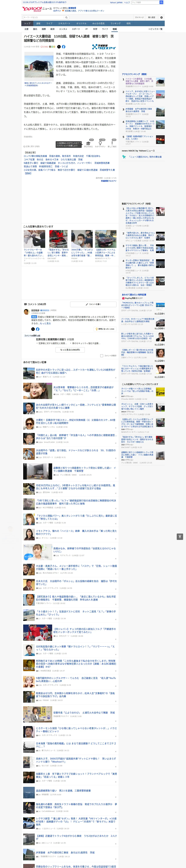Click the scroll-to-top arrow button
The height and width of the screenshot is (868, 186).
point(180,536)
